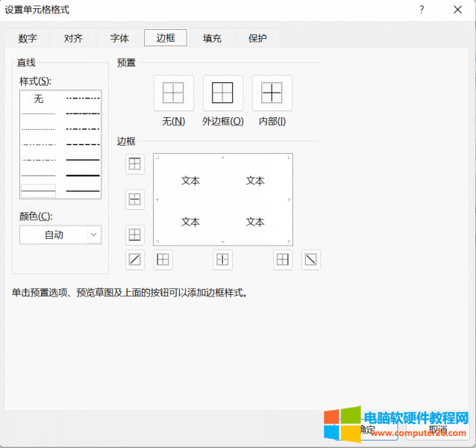
Task: Click the border preview box with 文本
Action: click(222, 199)
